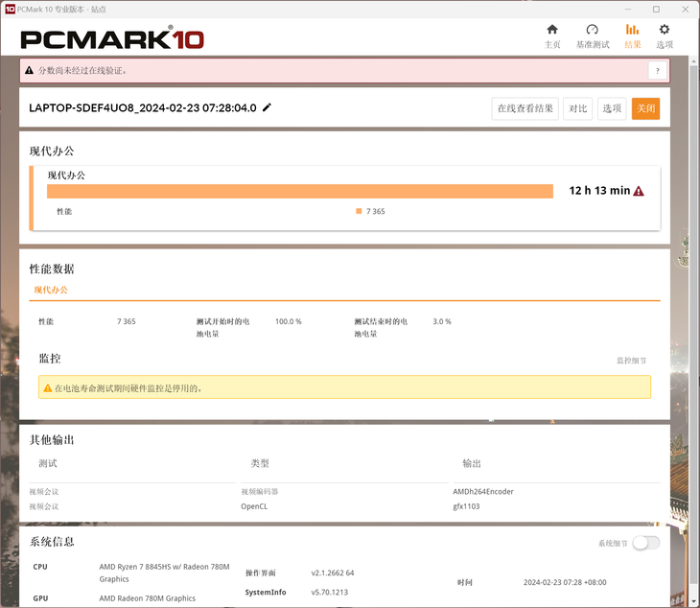
Task: Click the warning triangle beside 12 h 13 min
Action: 639,191
